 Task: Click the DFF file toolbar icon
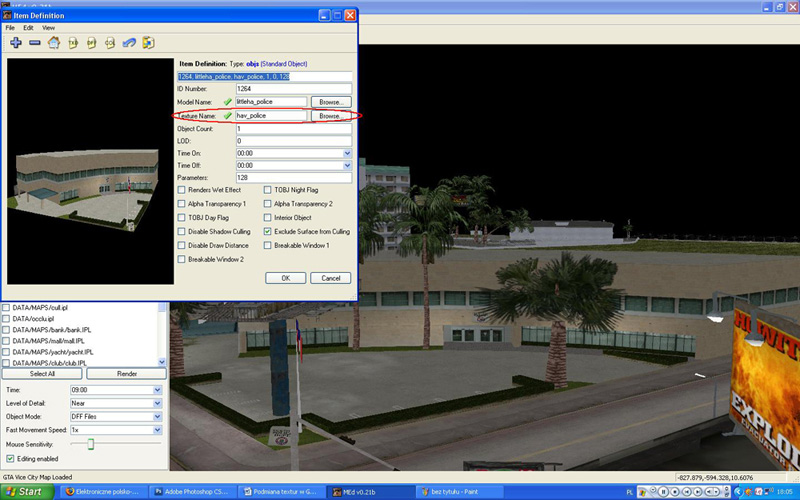click(x=91, y=43)
